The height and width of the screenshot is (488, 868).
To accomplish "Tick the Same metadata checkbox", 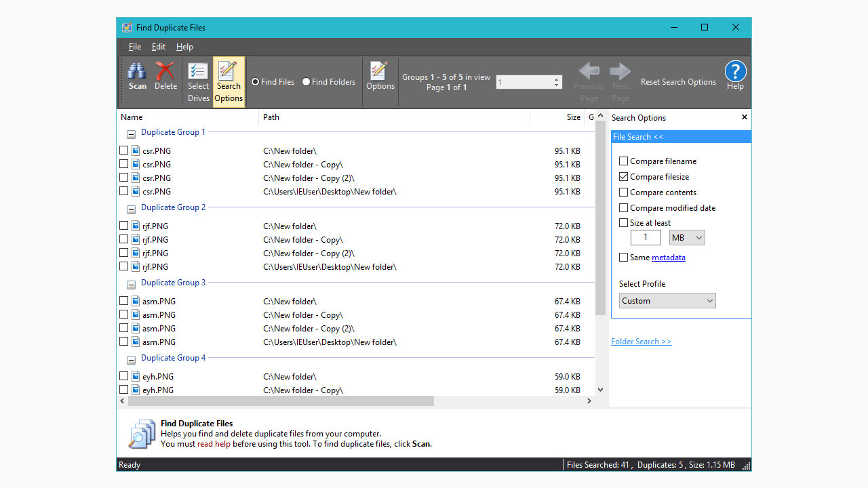I will (x=623, y=258).
